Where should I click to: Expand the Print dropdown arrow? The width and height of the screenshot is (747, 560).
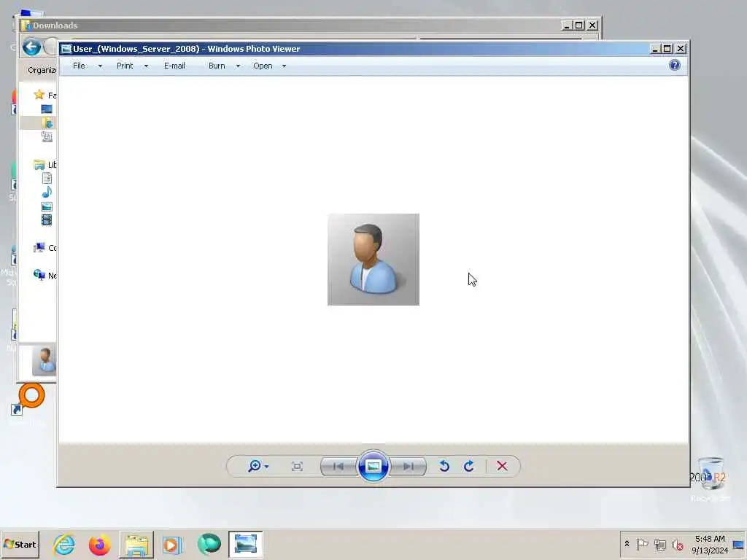pos(146,66)
